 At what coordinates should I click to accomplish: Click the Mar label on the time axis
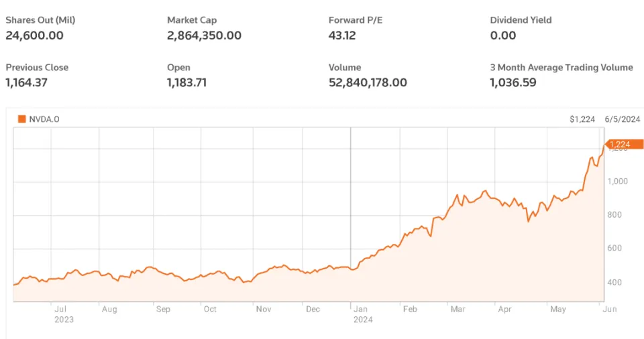pos(458,310)
